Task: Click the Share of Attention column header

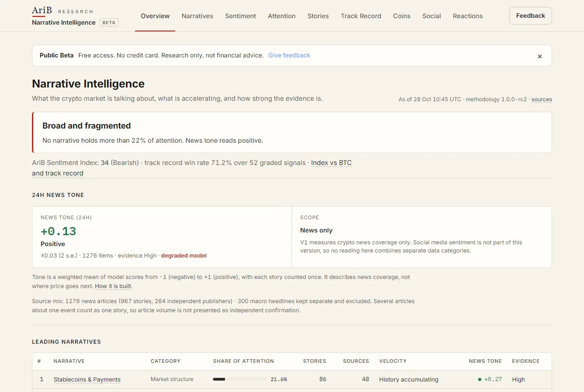Action: click(244, 361)
